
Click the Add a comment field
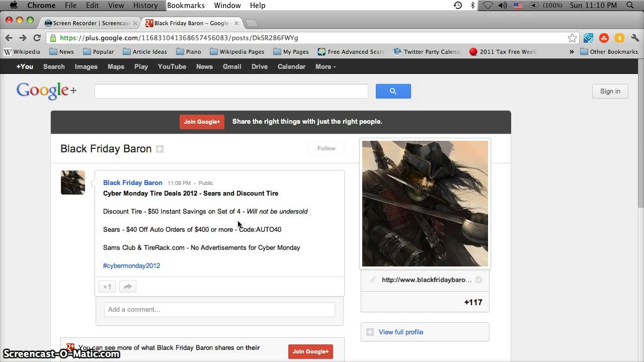pyautogui.click(x=219, y=309)
